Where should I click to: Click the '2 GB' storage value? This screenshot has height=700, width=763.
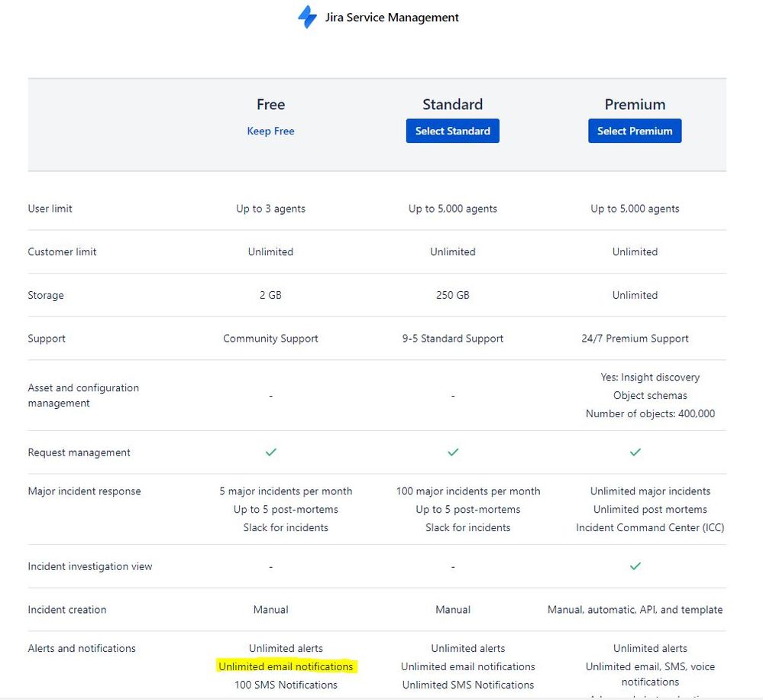click(270, 295)
